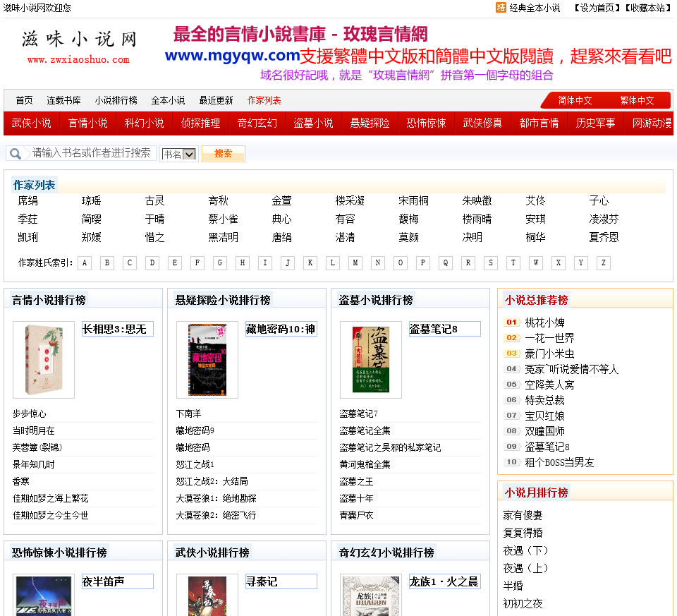677x616 pixels.
Task: Open the 玫瑰言情網 banner advertisement
Action: (418, 53)
